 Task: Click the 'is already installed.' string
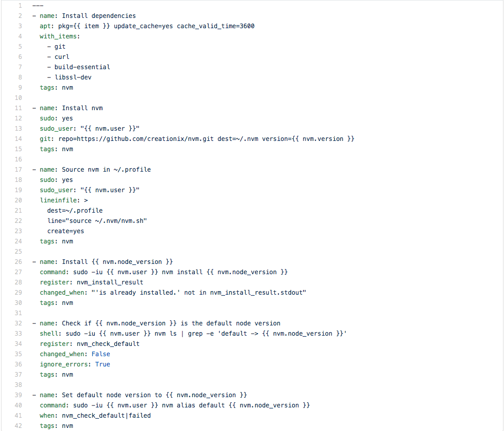[137, 293]
